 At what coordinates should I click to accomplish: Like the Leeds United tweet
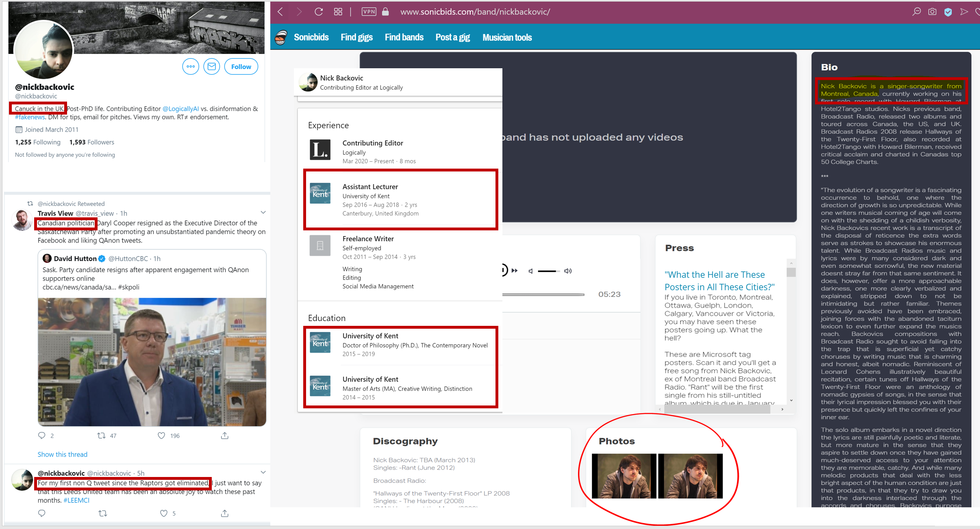[163, 513]
